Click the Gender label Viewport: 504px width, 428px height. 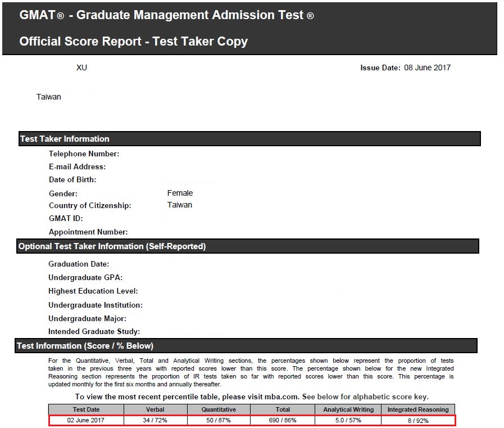click(63, 193)
